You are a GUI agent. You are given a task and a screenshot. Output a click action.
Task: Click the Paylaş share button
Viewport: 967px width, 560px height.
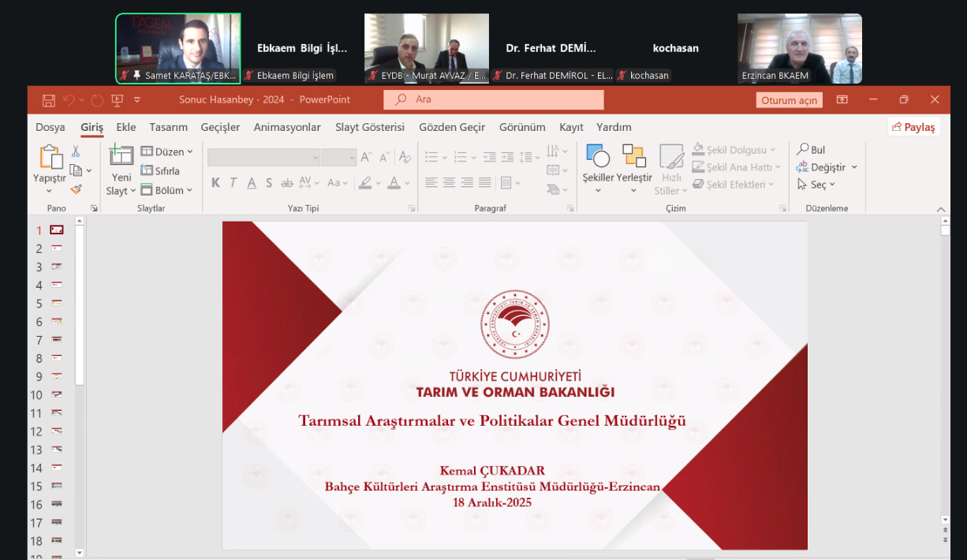point(913,127)
